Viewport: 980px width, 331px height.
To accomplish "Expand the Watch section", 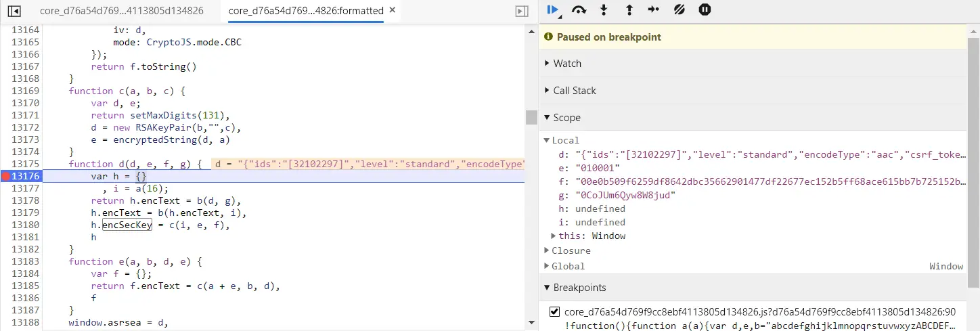I will click(x=567, y=64).
